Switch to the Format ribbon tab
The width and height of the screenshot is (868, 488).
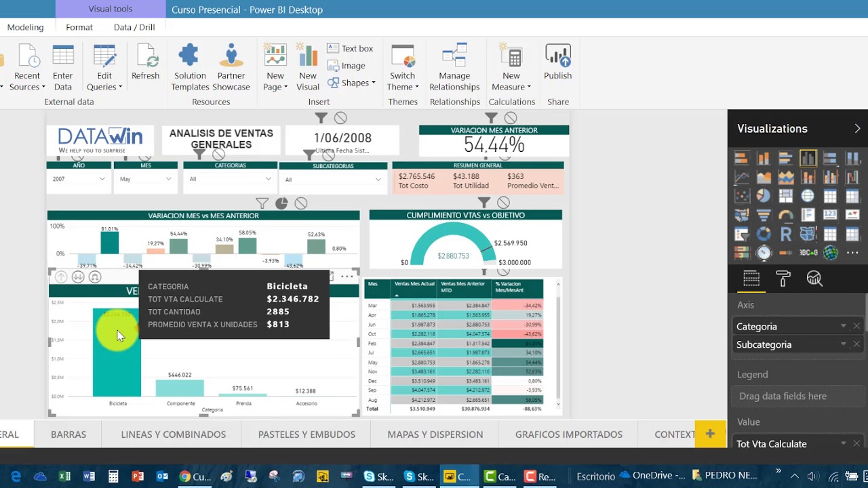pos(79,27)
